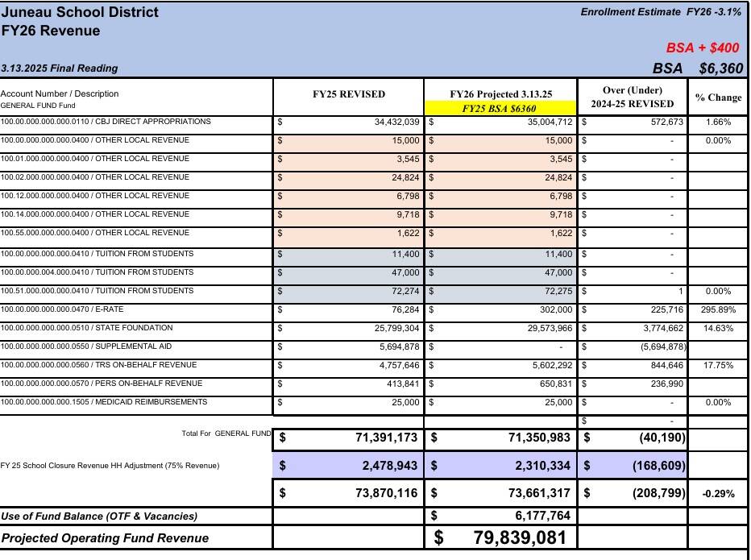The image size is (751, 560).
Task: Select the -0.29% total percent change cell
Action: [717, 494]
